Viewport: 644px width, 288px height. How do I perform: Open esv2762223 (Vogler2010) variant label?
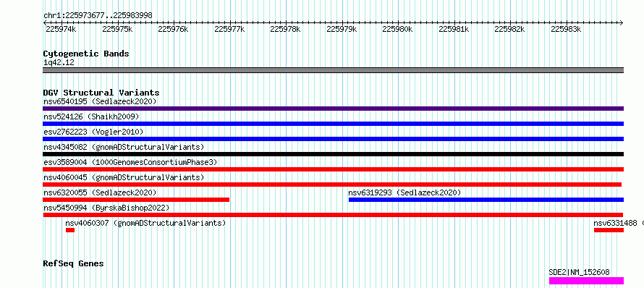93,132
